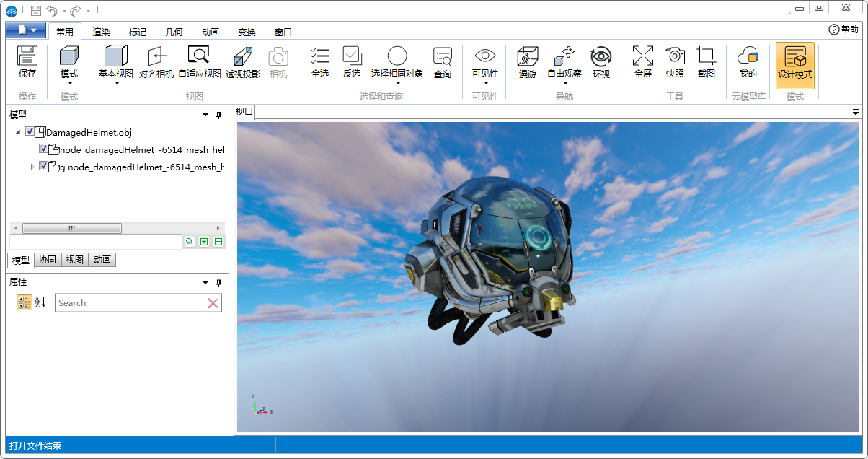
Task: Switch to the 渲染 ribbon tab
Action: (102, 32)
